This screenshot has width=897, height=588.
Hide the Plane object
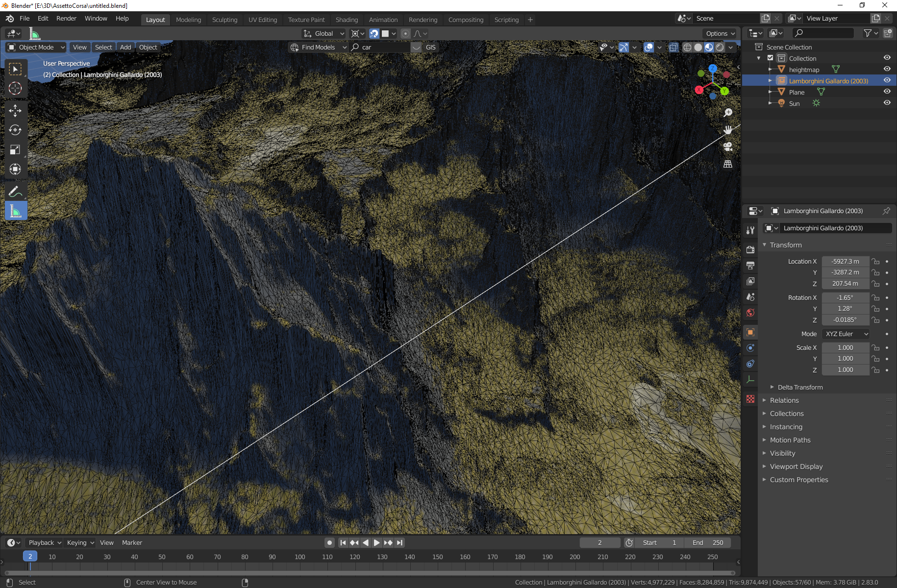point(887,92)
